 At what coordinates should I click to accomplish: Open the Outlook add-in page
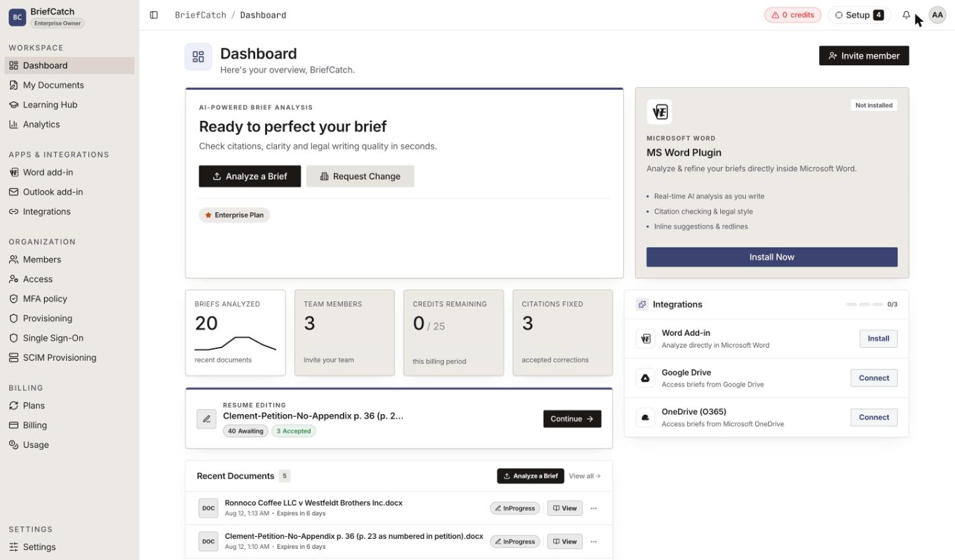point(69,192)
